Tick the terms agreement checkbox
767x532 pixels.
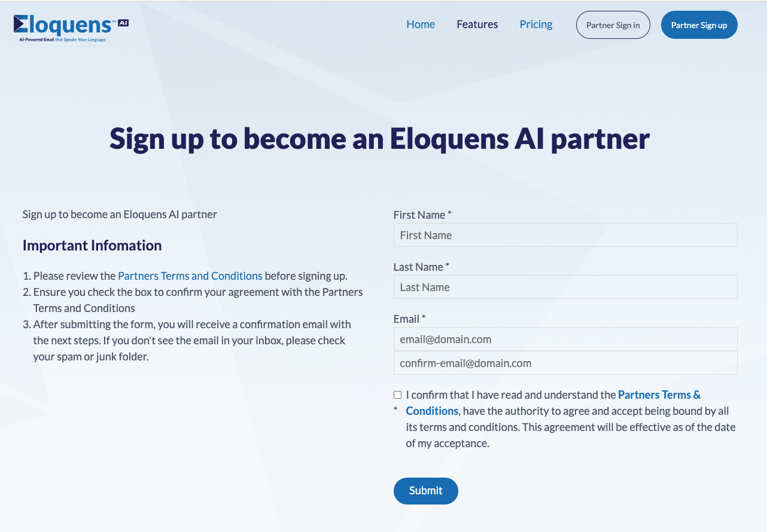[x=398, y=395]
